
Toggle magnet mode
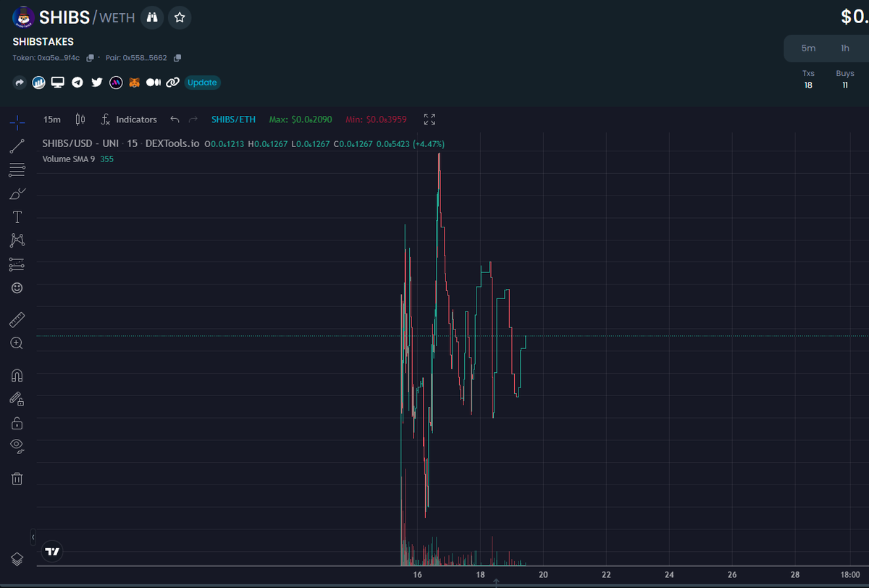[17, 375]
